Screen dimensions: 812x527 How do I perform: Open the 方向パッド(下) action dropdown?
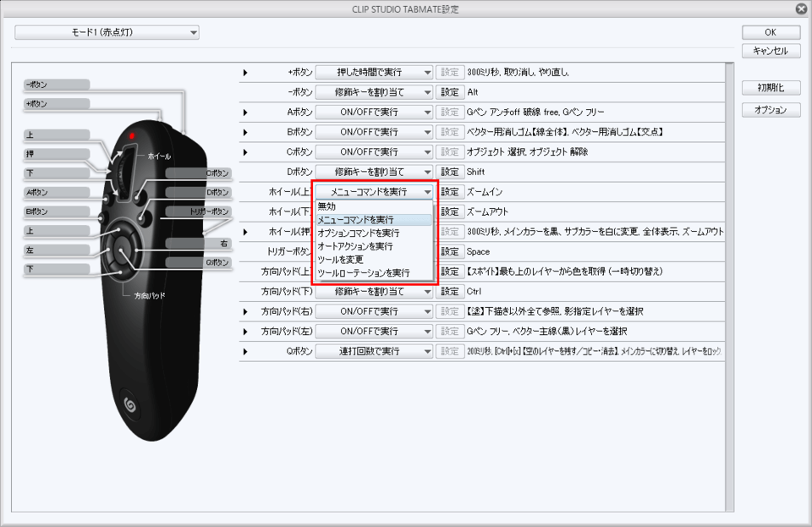[x=375, y=292]
